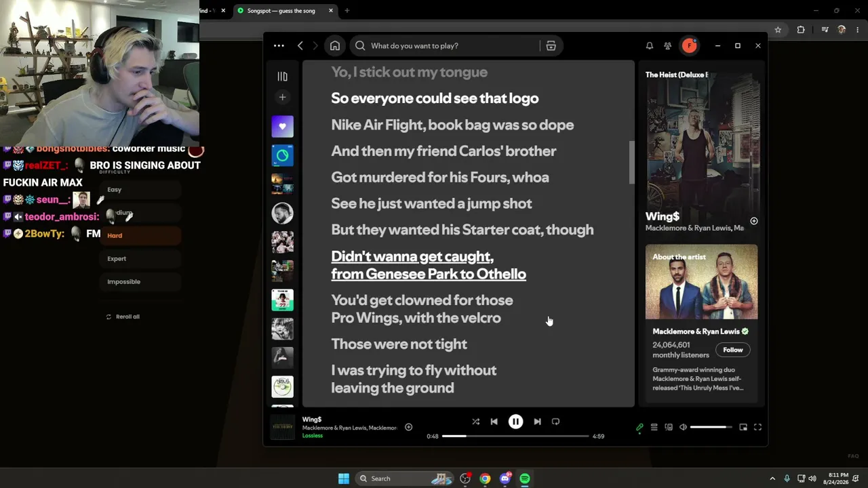This screenshot has height=488, width=868.
Task: Jump to lyric 'See he just wanted a jump shot'
Action: (431, 203)
